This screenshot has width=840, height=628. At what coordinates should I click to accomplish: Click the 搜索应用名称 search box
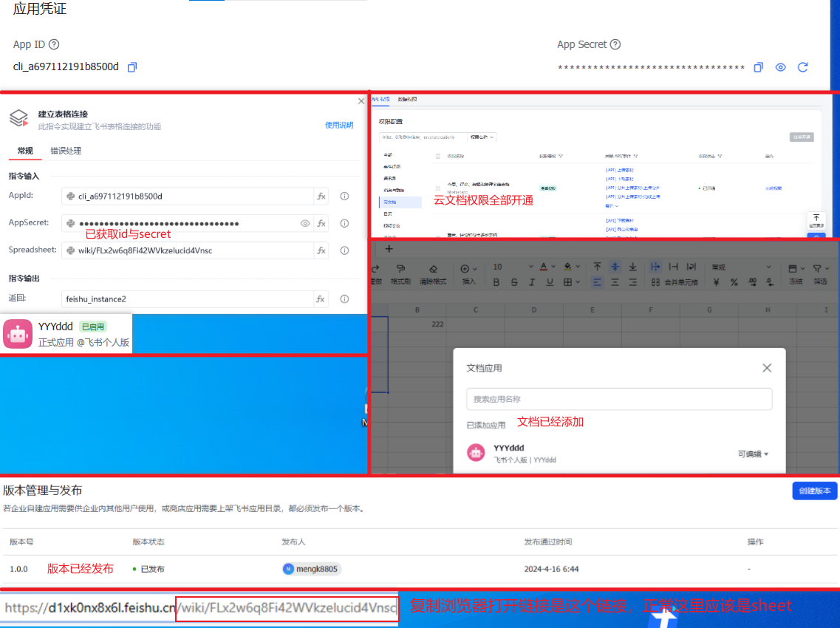[x=619, y=399]
